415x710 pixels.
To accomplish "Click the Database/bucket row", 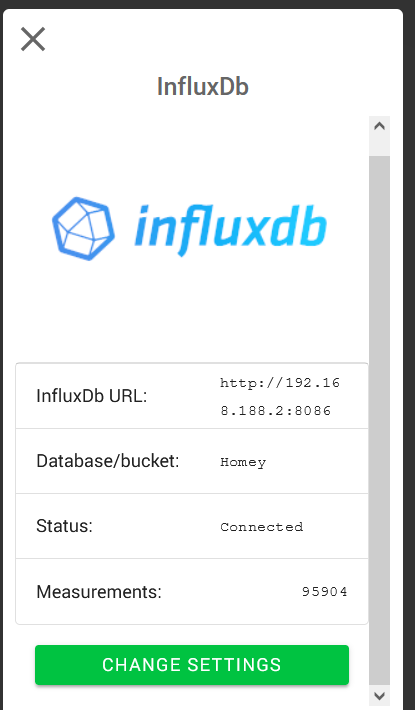I will 192,461.
